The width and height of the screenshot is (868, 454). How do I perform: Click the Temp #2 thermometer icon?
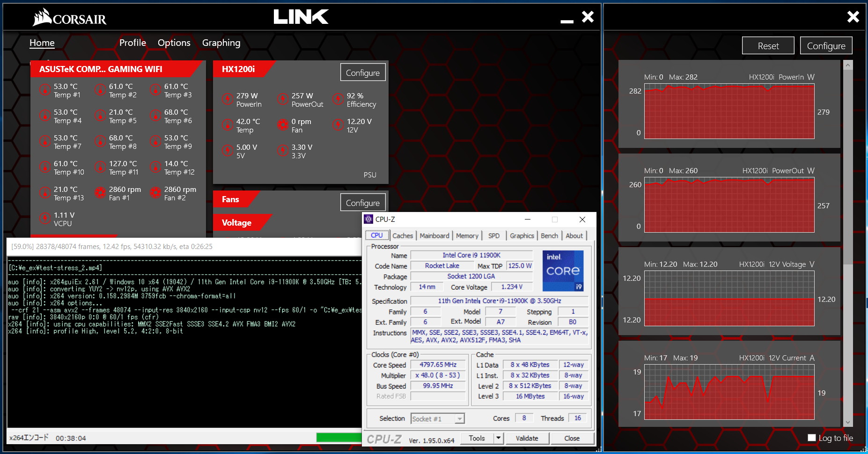100,89
